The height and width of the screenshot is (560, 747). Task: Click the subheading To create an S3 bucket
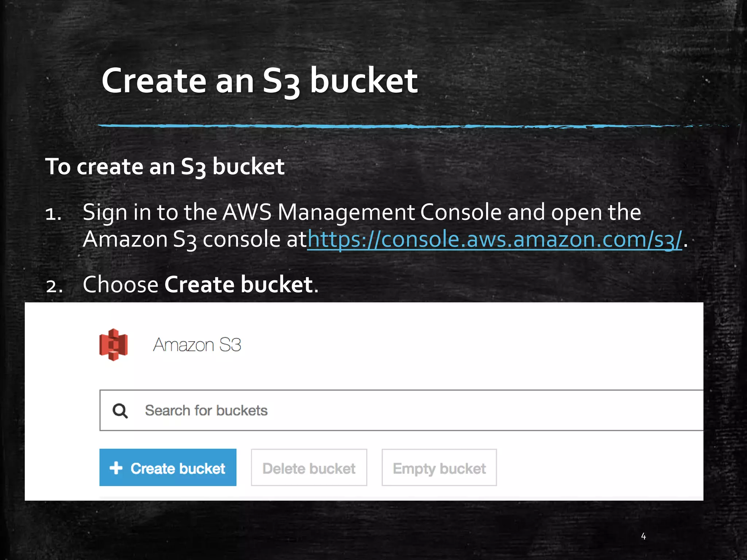[x=165, y=167]
